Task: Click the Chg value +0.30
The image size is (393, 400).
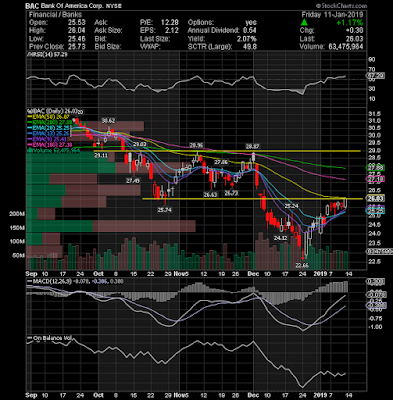Action: click(355, 31)
